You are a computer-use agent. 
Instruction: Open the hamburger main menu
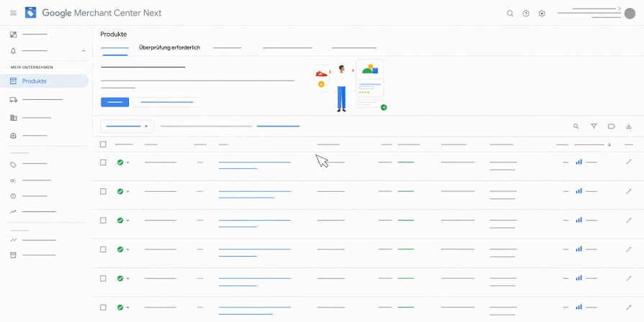(x=13, y=13)
